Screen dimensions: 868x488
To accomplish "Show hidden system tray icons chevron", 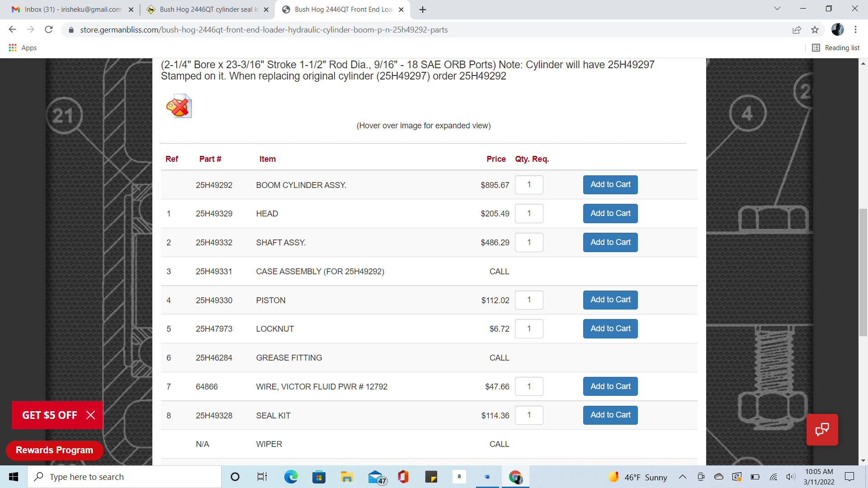I will click(x=683, y=477).
